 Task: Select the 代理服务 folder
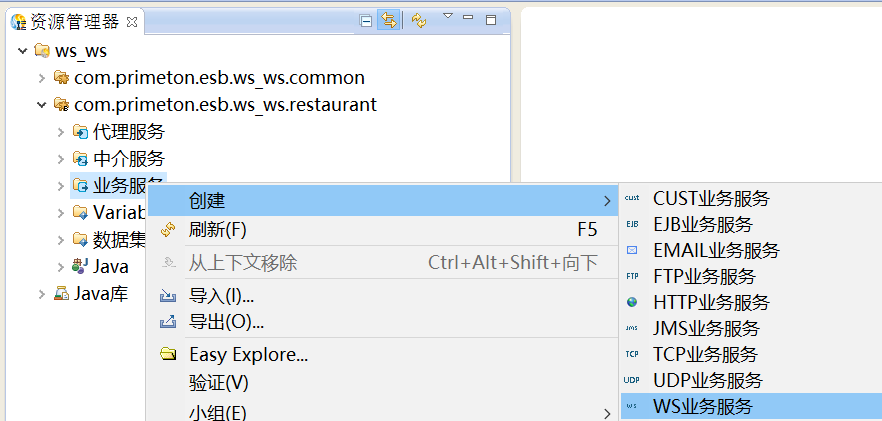pyautogui.click(x=128, y=132)
